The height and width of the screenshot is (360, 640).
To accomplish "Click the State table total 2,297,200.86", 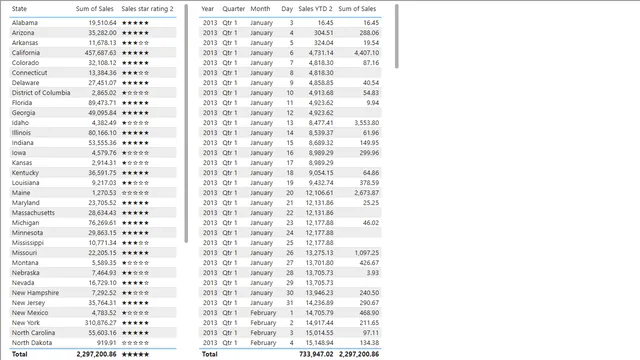I will click(x=96, y=354).
